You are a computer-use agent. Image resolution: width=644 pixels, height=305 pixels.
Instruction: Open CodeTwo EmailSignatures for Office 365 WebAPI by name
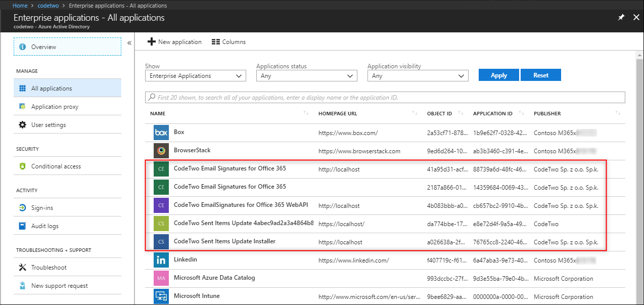point(241,205)
